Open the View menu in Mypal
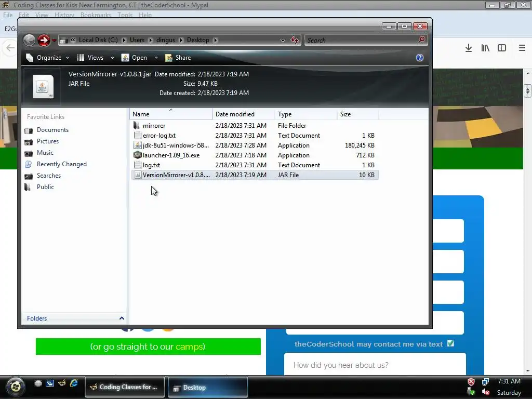532x399 pixels. [42, 15]
